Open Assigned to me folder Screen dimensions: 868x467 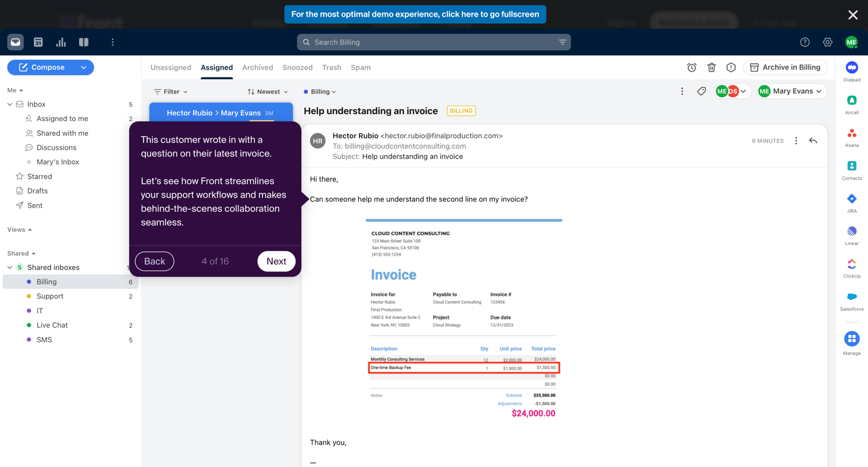63,119
